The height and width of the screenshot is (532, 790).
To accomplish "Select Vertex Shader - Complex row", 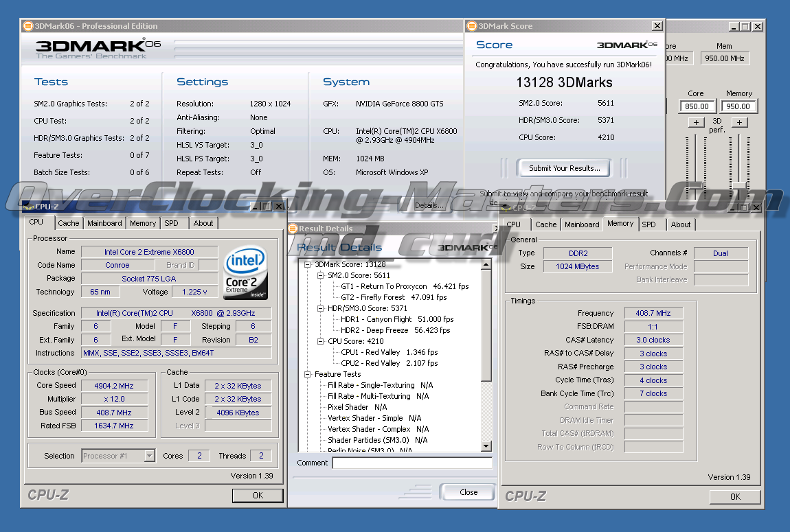I will click(x=378, y=429).
